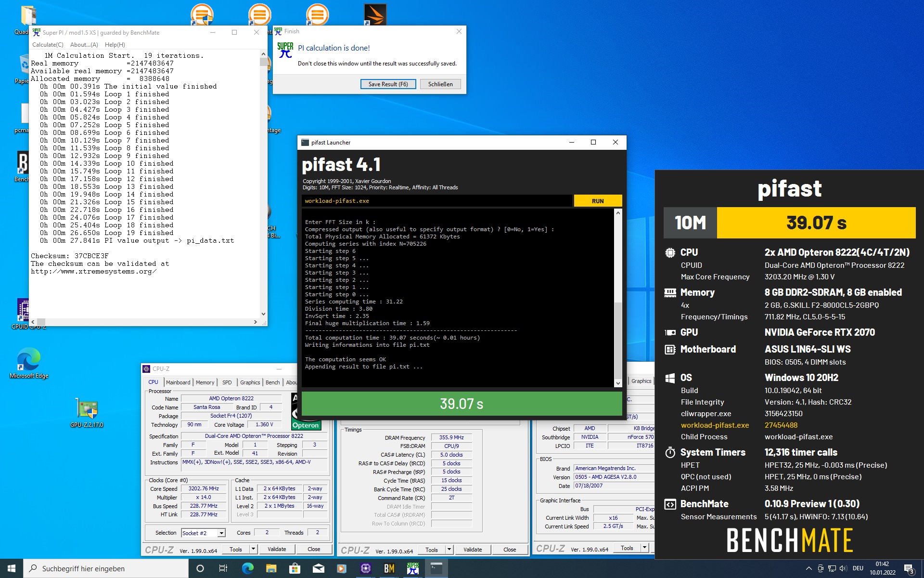Click Save Result (F6) button
This screenshot has width=924, height=578.
tap(388, 84)
